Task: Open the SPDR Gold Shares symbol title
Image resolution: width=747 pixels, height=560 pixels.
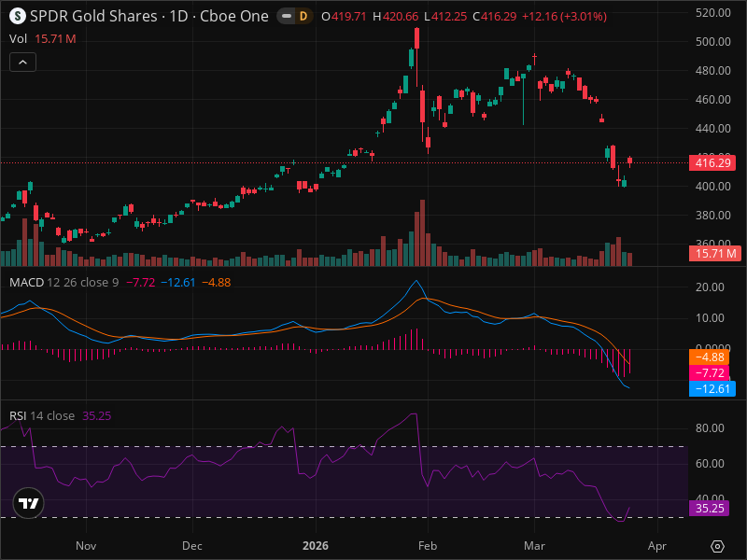Action: [149, 16]
